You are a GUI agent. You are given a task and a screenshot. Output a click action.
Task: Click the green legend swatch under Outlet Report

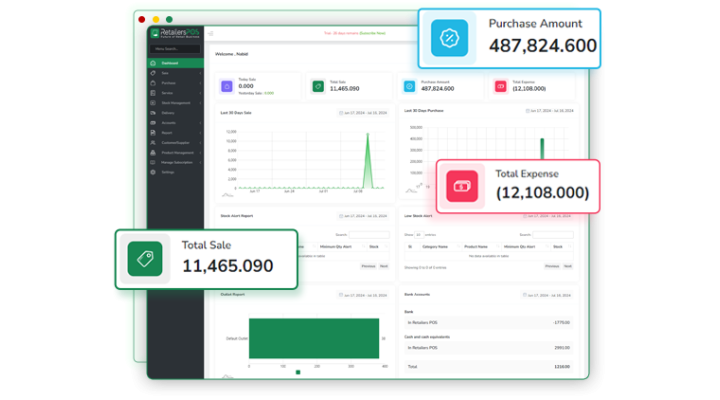tap(298, 372)
